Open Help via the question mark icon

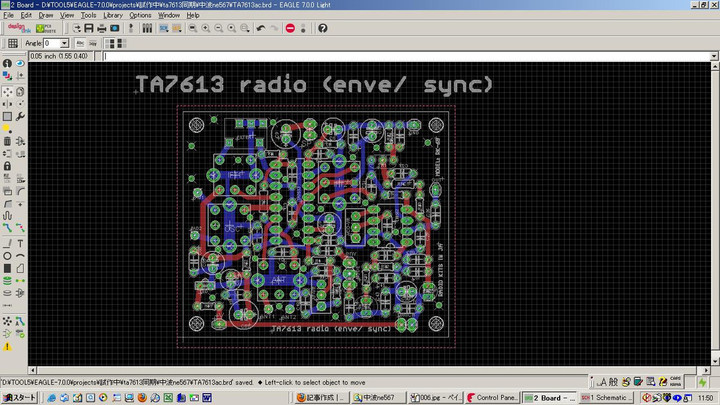click(x=322, y=28)
